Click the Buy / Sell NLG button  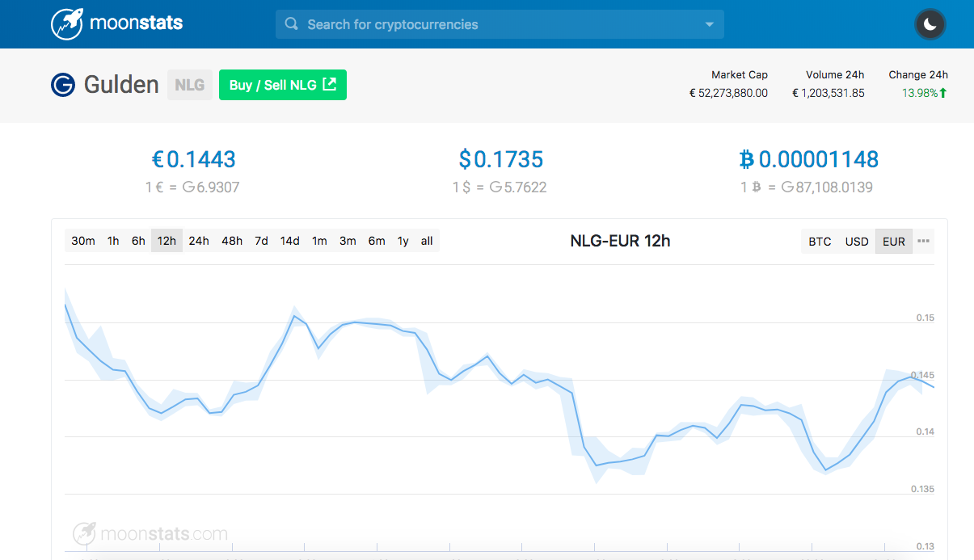click(x=283, y=85)
